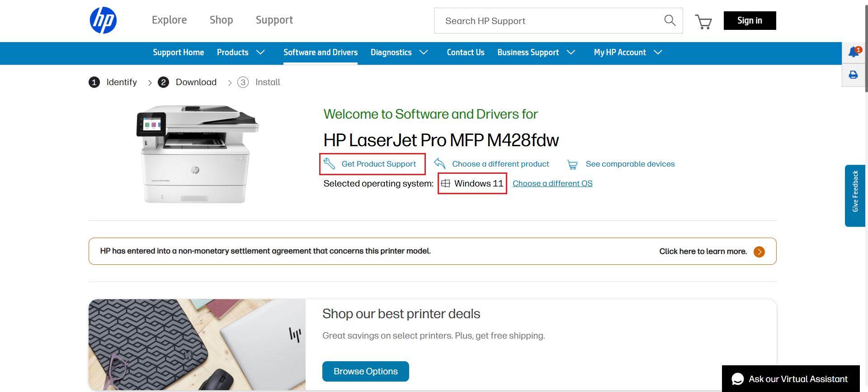The image size is (868, 392).
Task: Open the shopping cart icon
Action: tap(703, 21)
